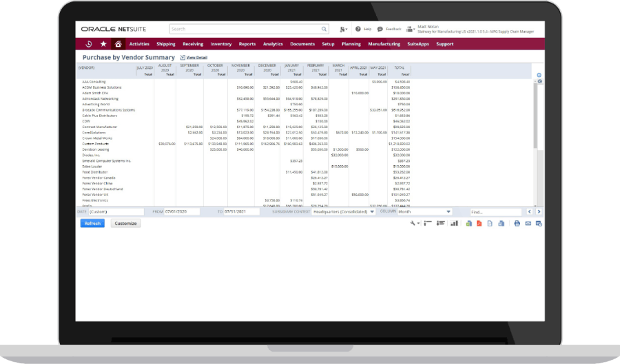Click the View Detail link
Screen dimensions: 620x364
196,57
